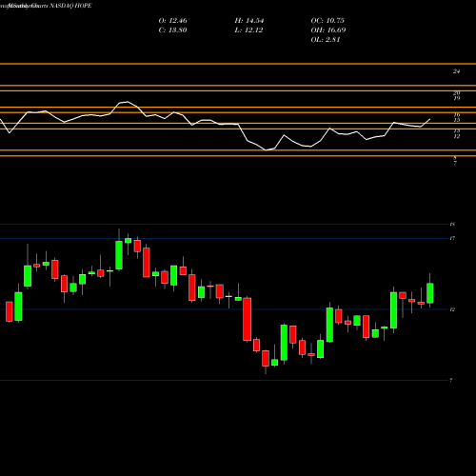The image size is (476, 476).
Task: Click the 17 price label on candlestick chart
Action: click(x=452, y=238)
